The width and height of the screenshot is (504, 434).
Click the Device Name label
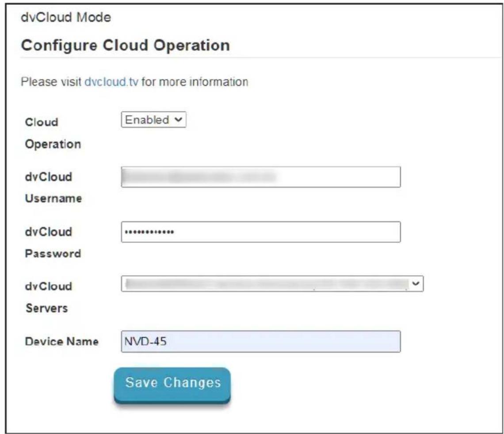pos(62,342)
